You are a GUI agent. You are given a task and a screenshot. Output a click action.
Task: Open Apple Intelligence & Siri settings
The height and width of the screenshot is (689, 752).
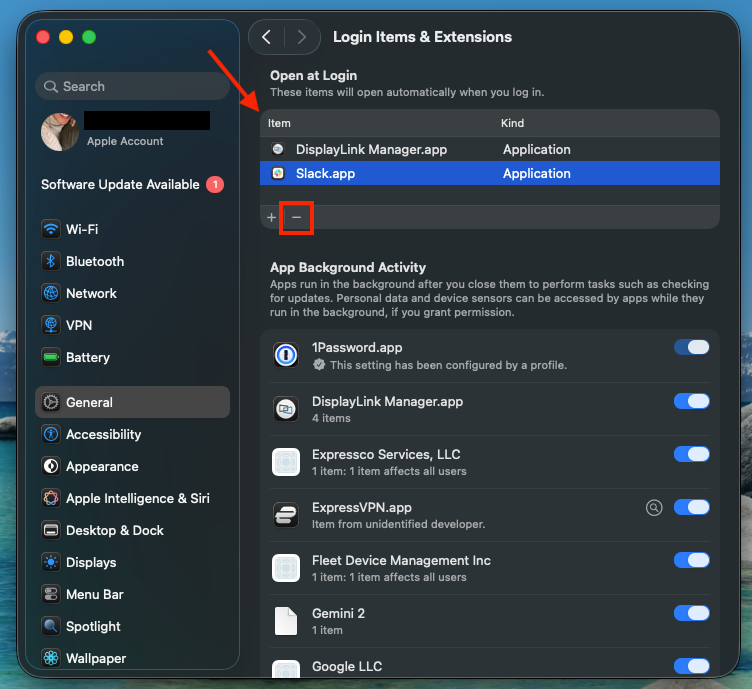[132, 499]
